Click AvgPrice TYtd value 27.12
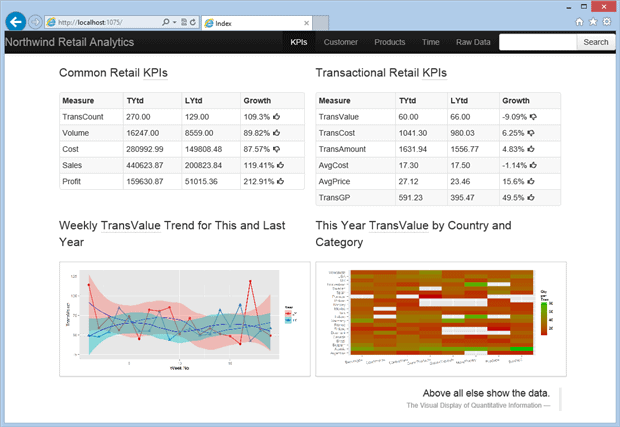Viewport: 620px width, 427px height. tap(407, 181)
